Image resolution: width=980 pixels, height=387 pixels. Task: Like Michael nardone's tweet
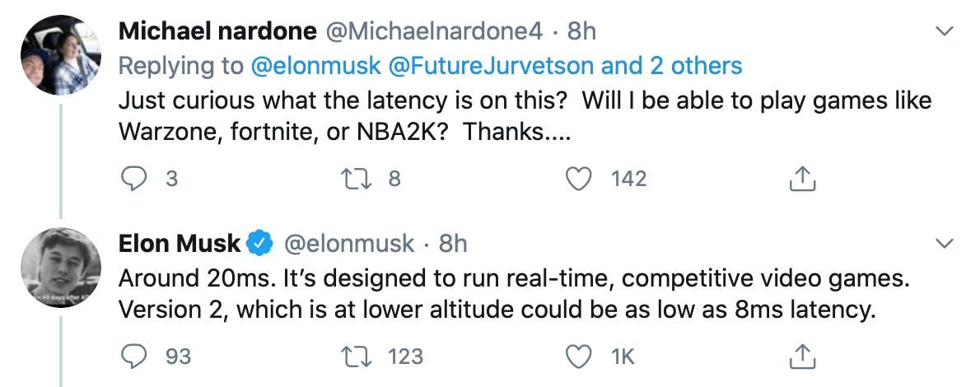pos(581,178)
